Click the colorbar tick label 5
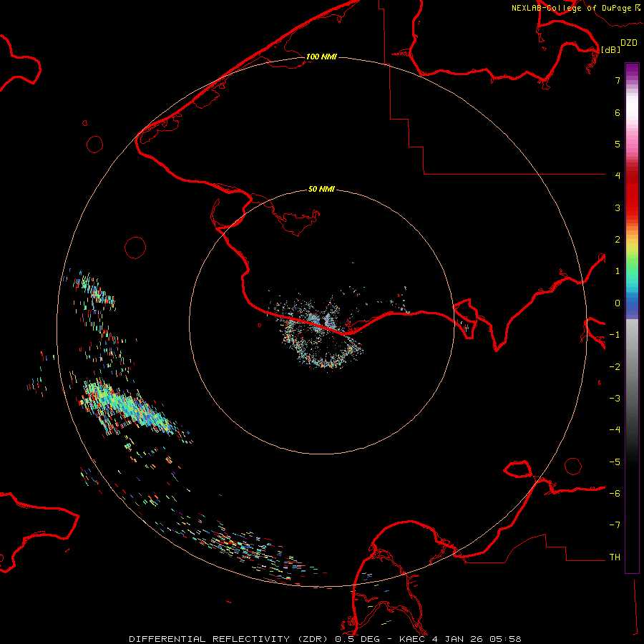The width and height of the screenshot is (644, 644). (618, 144)
